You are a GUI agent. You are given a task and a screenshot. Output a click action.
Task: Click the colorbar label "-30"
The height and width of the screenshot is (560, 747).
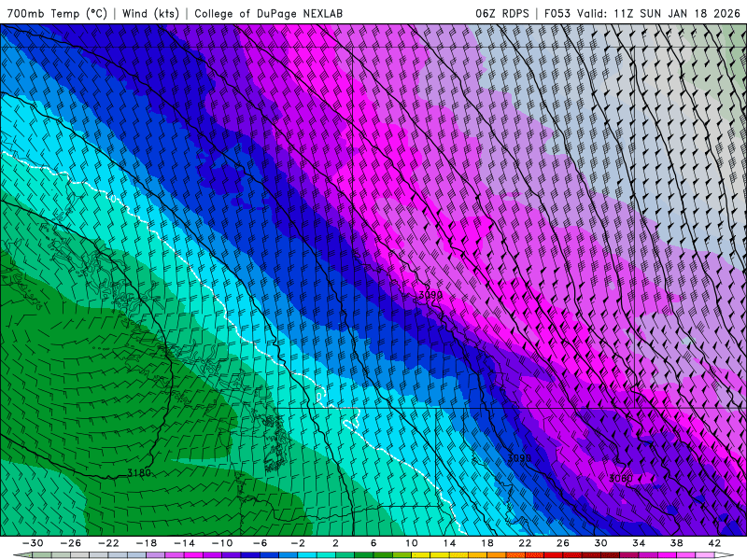click(x=33, y=543)
